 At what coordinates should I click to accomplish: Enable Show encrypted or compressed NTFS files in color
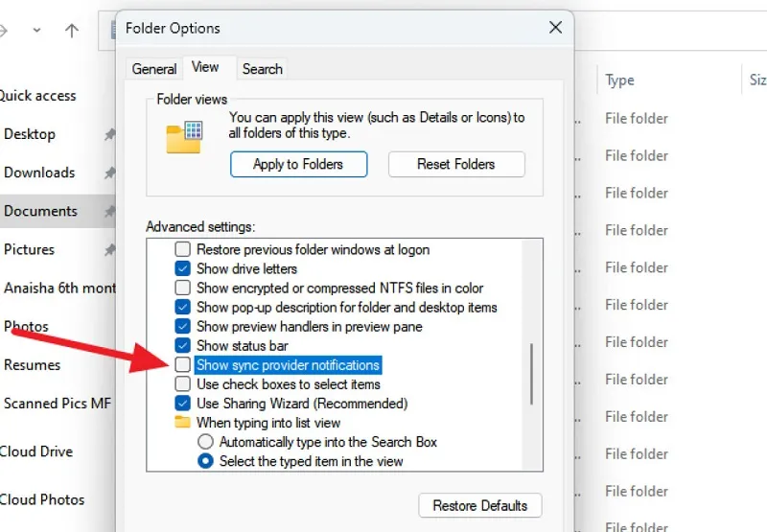coord(182,288)
